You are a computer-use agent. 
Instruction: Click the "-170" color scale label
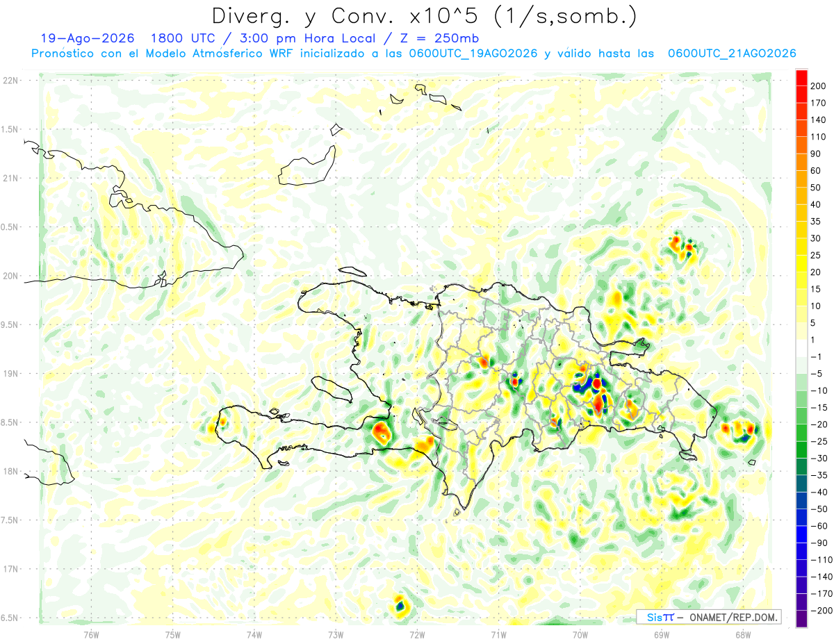click(x=821, y=593)
